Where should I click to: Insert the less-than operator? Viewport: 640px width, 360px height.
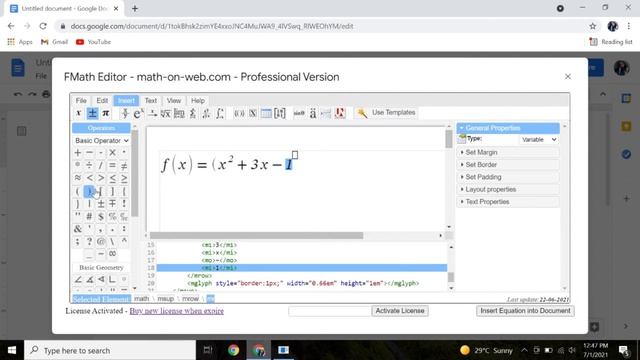point(89,178)
